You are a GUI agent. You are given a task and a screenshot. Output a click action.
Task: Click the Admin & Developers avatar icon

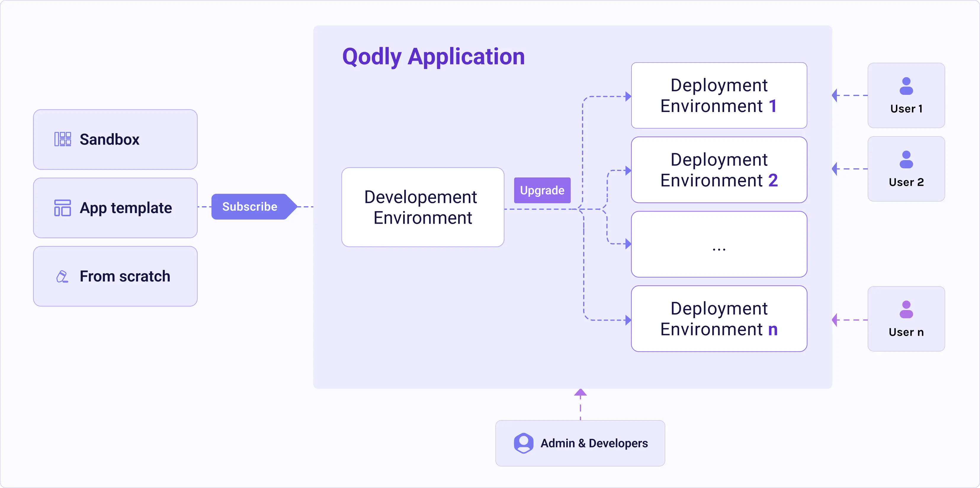524,443
